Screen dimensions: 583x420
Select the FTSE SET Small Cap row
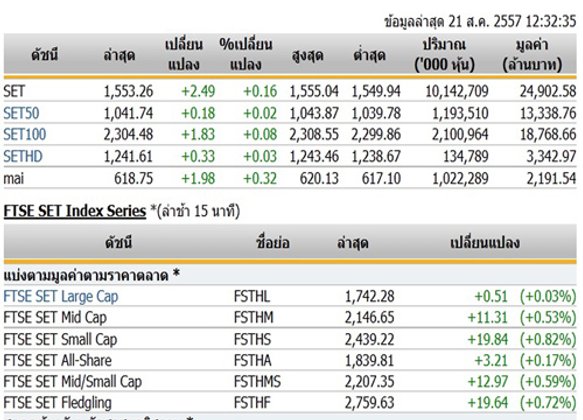tap(290, 339)
